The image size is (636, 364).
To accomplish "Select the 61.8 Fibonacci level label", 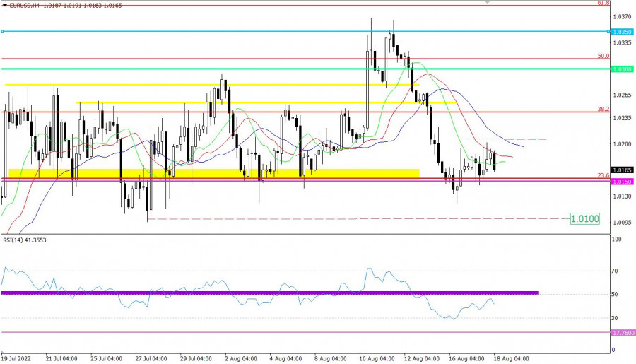I will tap(603, 4).
